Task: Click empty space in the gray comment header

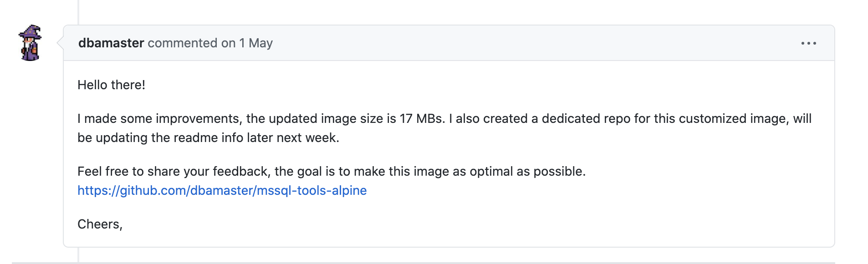Action: coord(524,43)
